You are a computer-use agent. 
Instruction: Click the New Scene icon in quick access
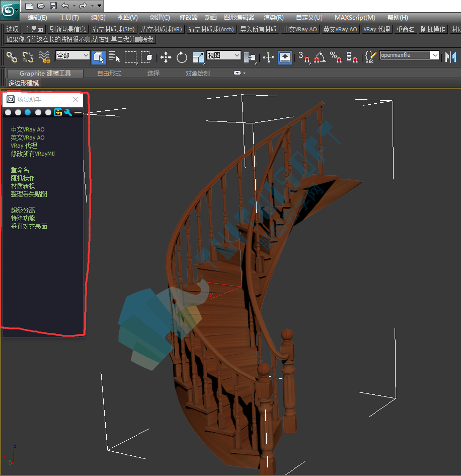pos(29,6)
